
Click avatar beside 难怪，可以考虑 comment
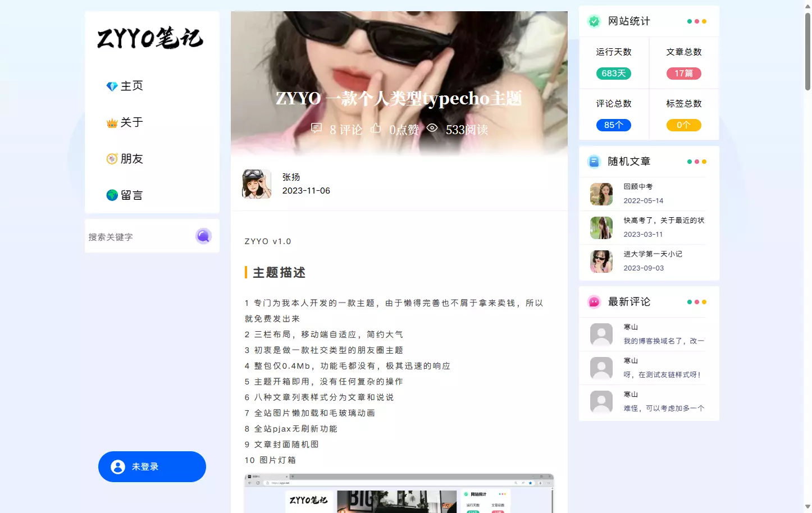(x=601, y=402)
